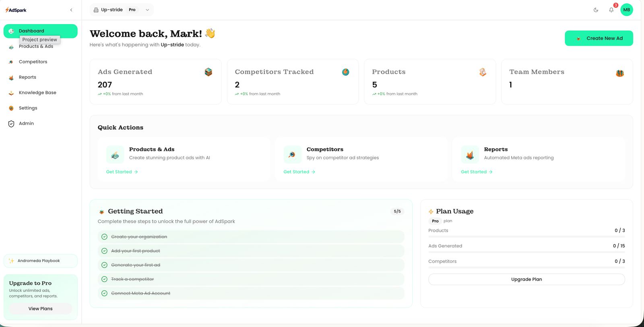The image size is (644, 327).
Task: Click Create New Ad button
Action: click(x=599, y=38)
